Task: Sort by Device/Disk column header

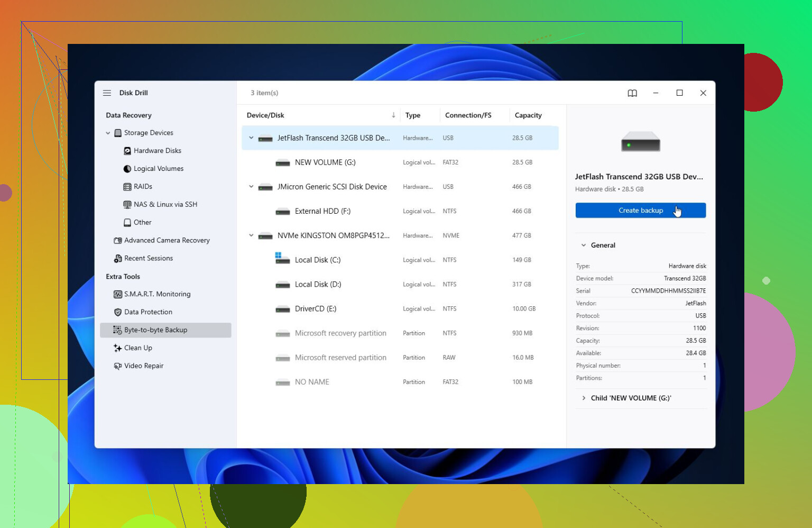Action: 265,115
